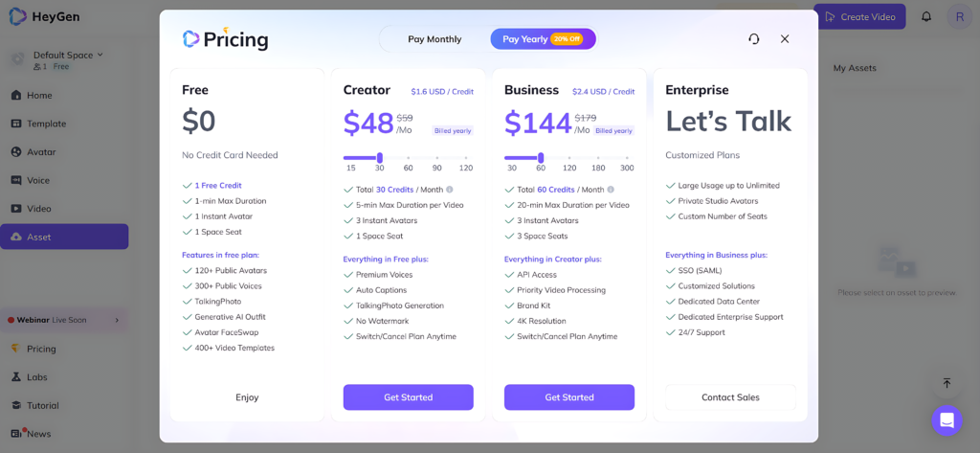Open the support headset icon in pricing header
The image size is (980, 453).
point(754,39)
